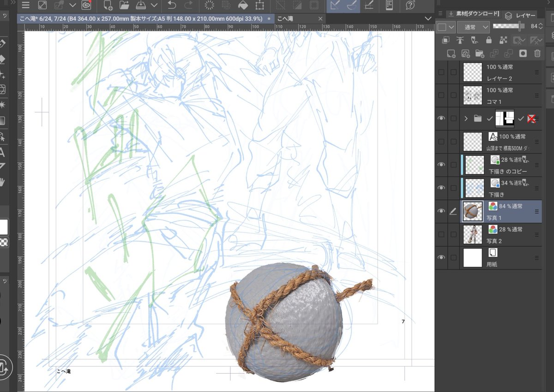Select the transparent checkered color swatch
The height and width of the screenshot is (392, 554).
point(4,243)
